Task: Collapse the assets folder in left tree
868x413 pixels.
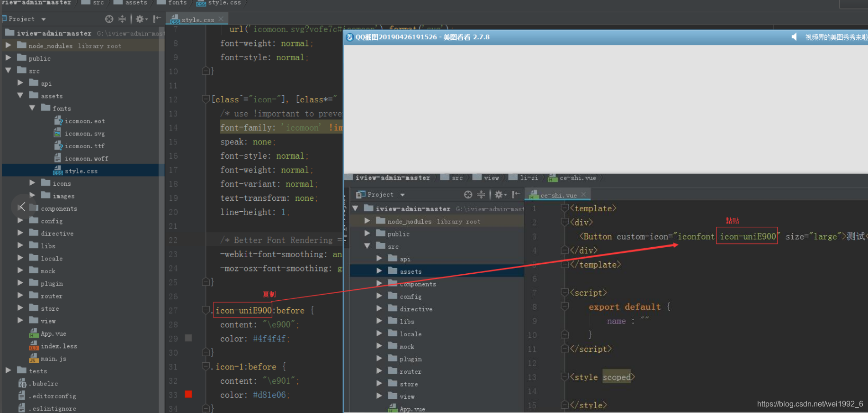Action: pyautogui.click(x=20, y=95)
